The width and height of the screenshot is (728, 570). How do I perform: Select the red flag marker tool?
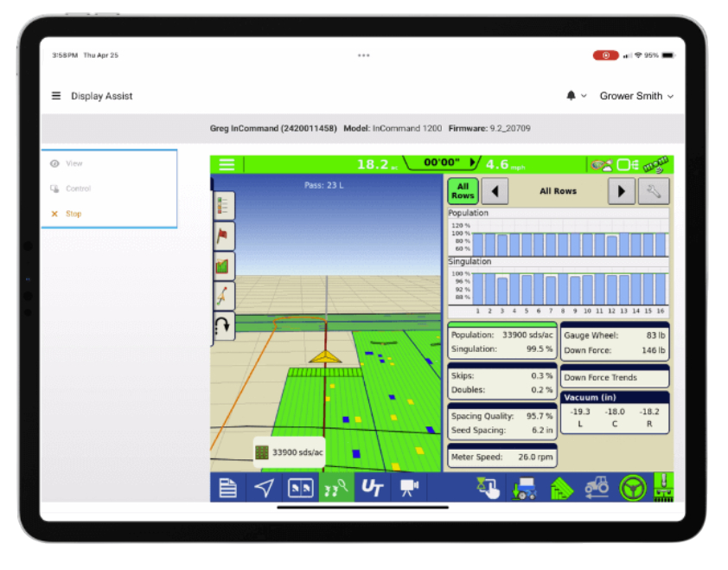pyautogui.click(x=224, y=235)
